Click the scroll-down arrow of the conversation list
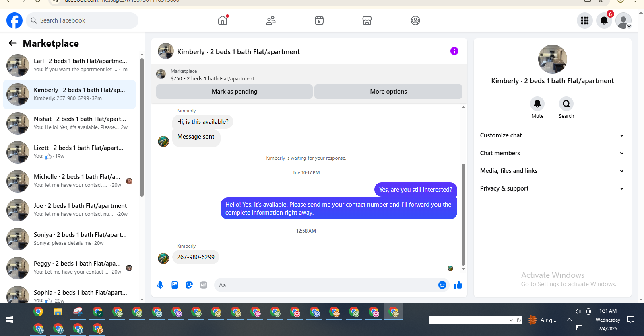Screen dimensions: 644x336 point(142,299)
